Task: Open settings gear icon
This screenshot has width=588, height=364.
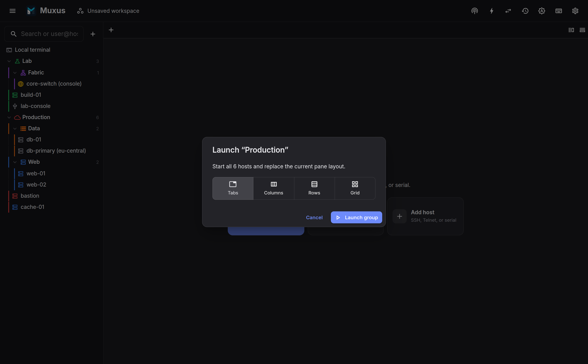Action: click(575, 11)
